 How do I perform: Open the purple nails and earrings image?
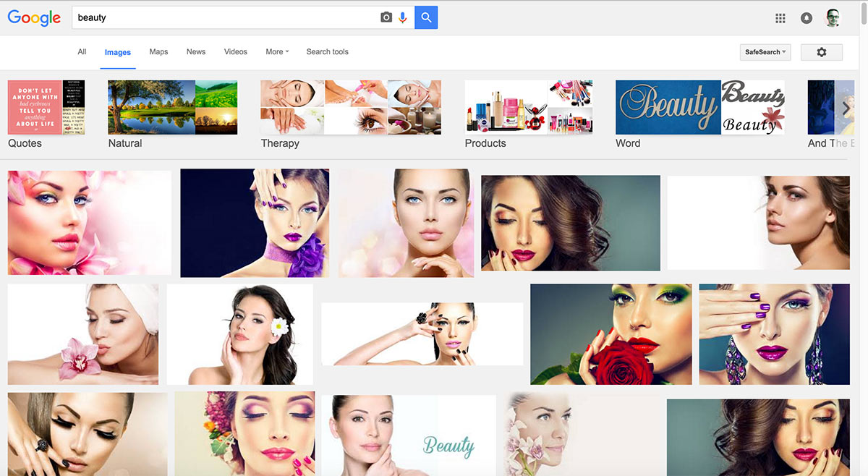(775, 334)
